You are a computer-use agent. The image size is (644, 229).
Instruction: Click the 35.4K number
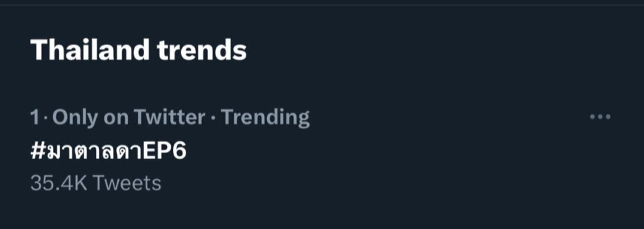click(59, 183)
